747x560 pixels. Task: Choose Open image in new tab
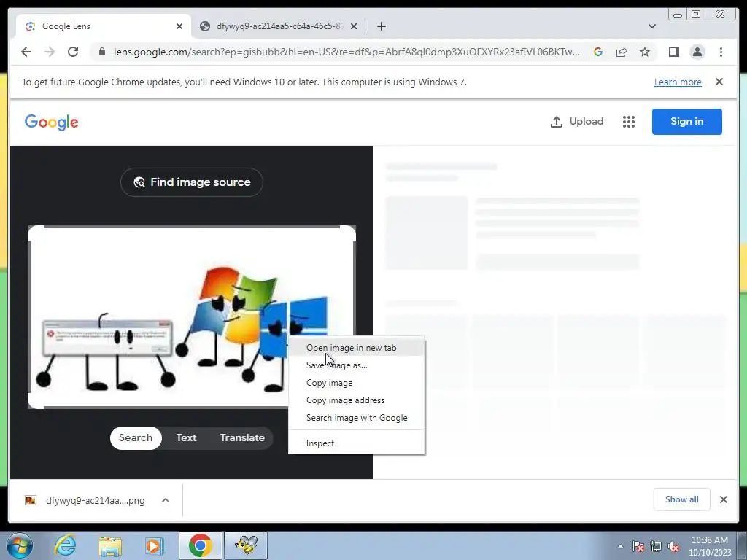pyautogui.click(x=356, y=348)
